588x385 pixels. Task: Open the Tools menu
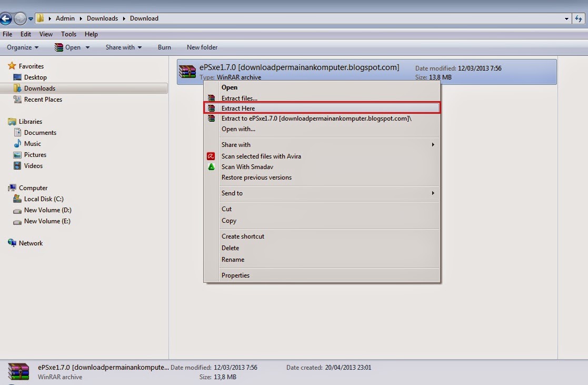pyautogui.click(x=68, y=34)
